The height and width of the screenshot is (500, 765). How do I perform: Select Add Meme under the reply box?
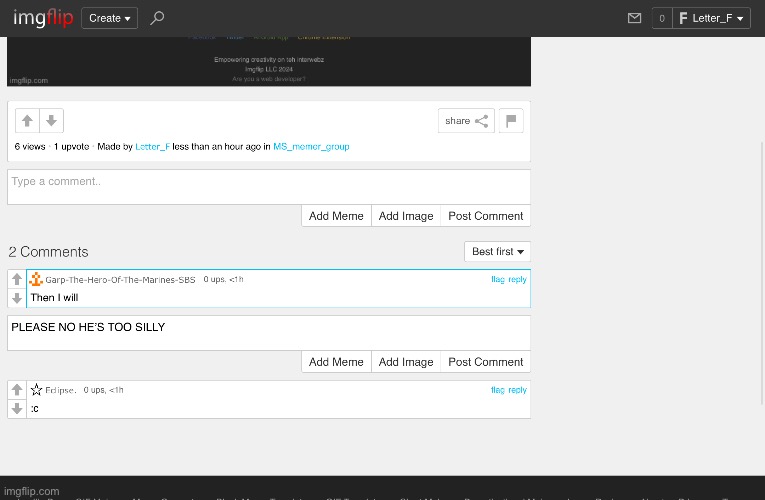coord(336,361)
